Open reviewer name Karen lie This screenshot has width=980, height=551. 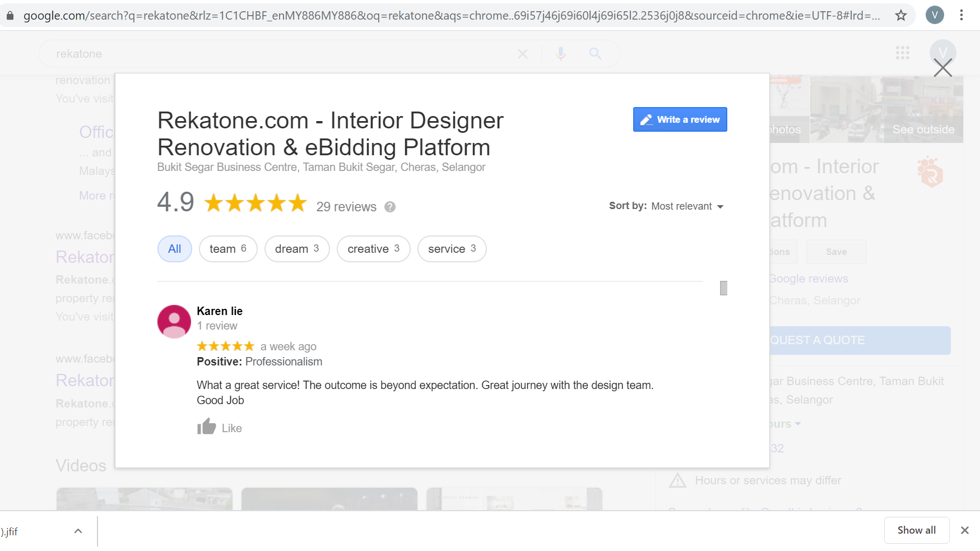[x=220, y=311]
